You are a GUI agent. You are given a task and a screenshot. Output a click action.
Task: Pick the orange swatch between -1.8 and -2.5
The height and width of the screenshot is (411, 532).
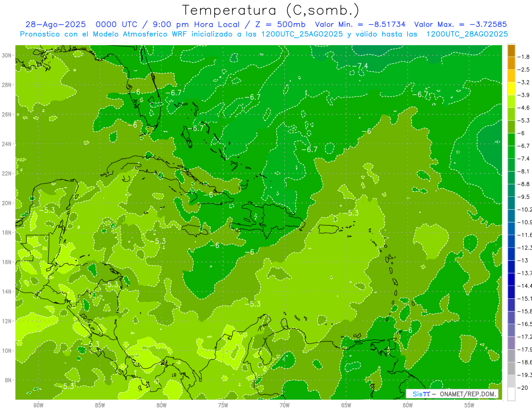tap(511, 63)
